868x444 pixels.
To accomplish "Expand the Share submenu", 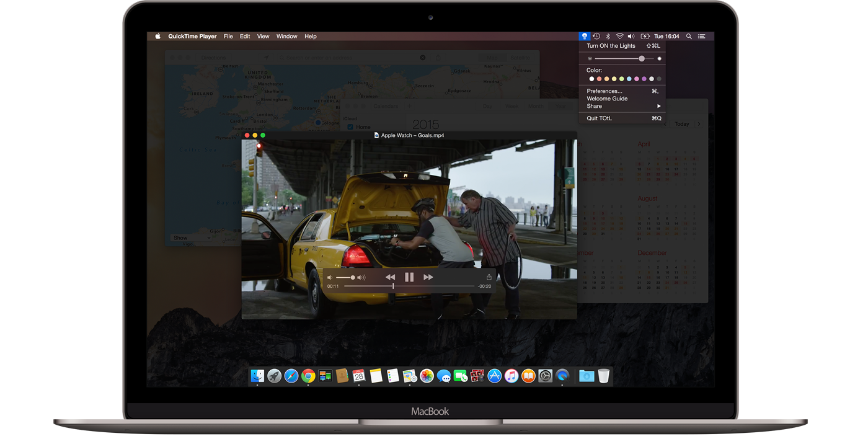I will pyautogui.click(x=622, y=106).
